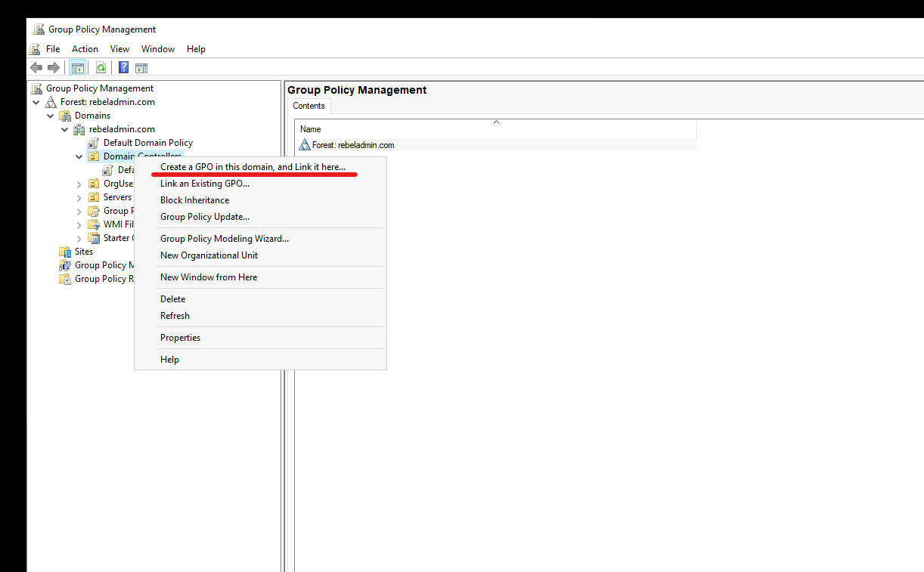
Task: Expand the Group P... node below Servers
Action: [79, 211]
